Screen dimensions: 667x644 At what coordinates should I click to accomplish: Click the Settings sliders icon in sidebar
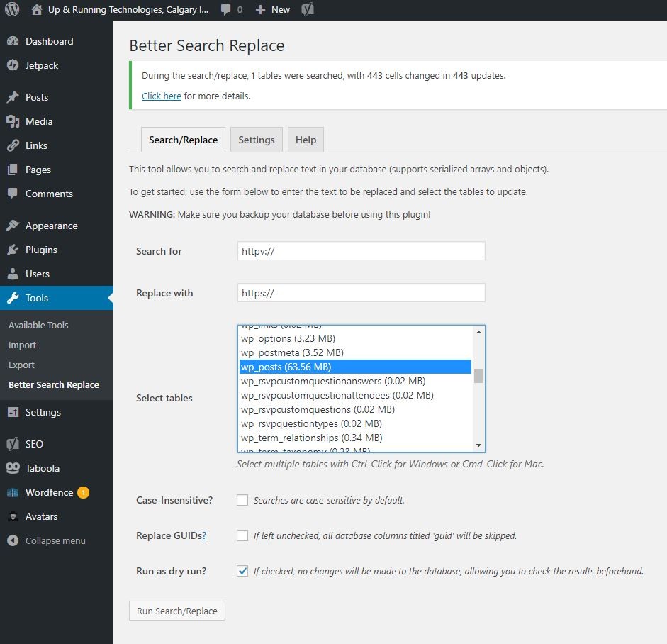click(x=13, y=412)
